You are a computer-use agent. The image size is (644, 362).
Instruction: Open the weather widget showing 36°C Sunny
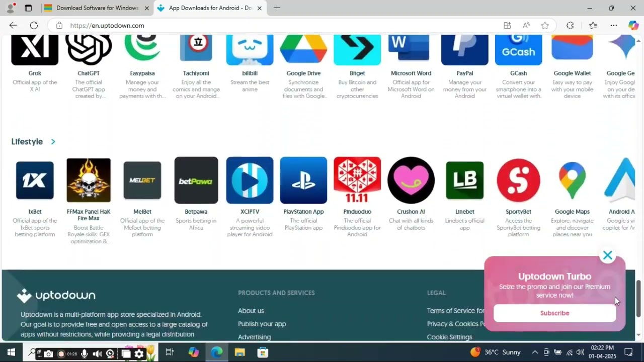pos(496,352)
